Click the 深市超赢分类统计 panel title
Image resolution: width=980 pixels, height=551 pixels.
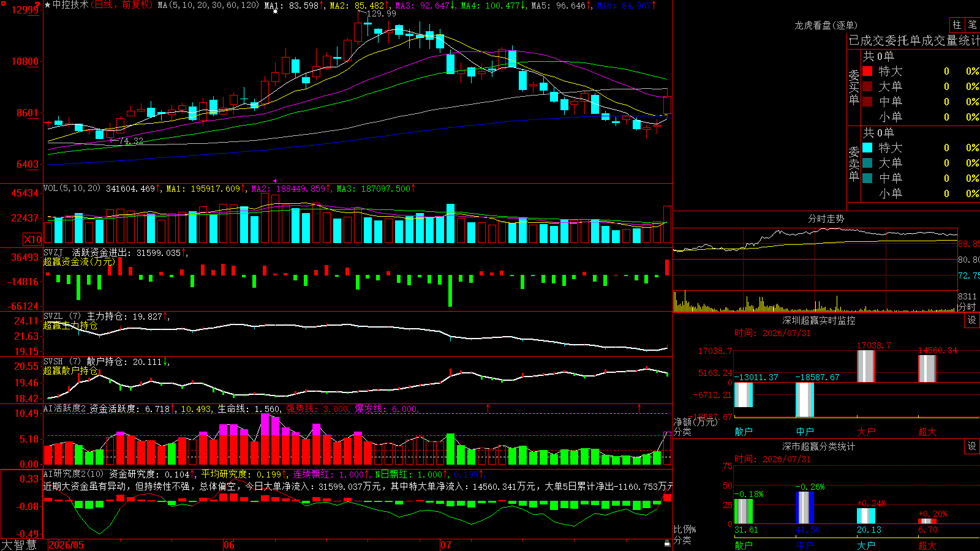(819, 446)
